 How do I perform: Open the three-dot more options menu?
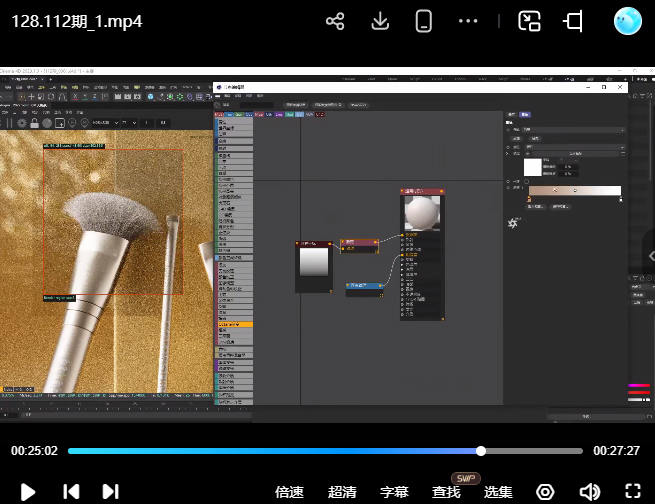pos(468,21)
